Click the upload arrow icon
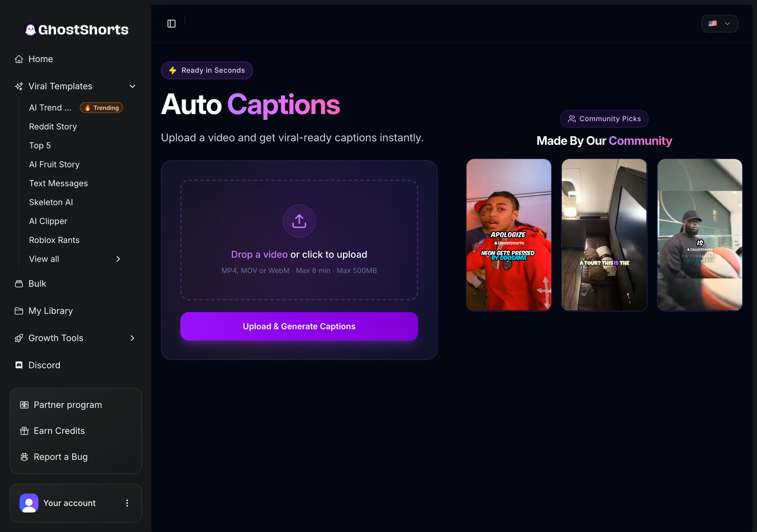 pos(299,221)
